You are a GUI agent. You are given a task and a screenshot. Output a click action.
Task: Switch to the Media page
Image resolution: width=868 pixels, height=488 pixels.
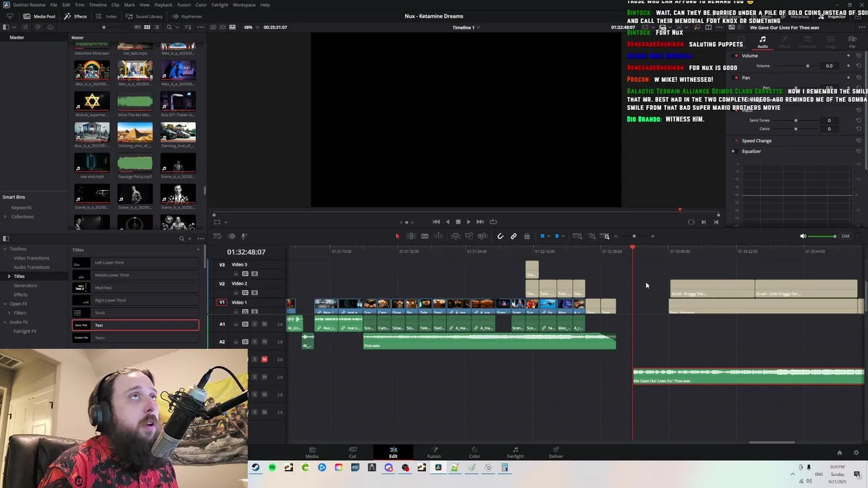click(311, 452)
